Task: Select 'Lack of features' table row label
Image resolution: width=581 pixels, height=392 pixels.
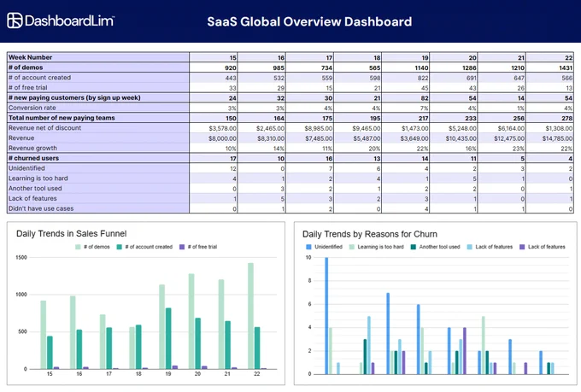Action: (32, 198)
